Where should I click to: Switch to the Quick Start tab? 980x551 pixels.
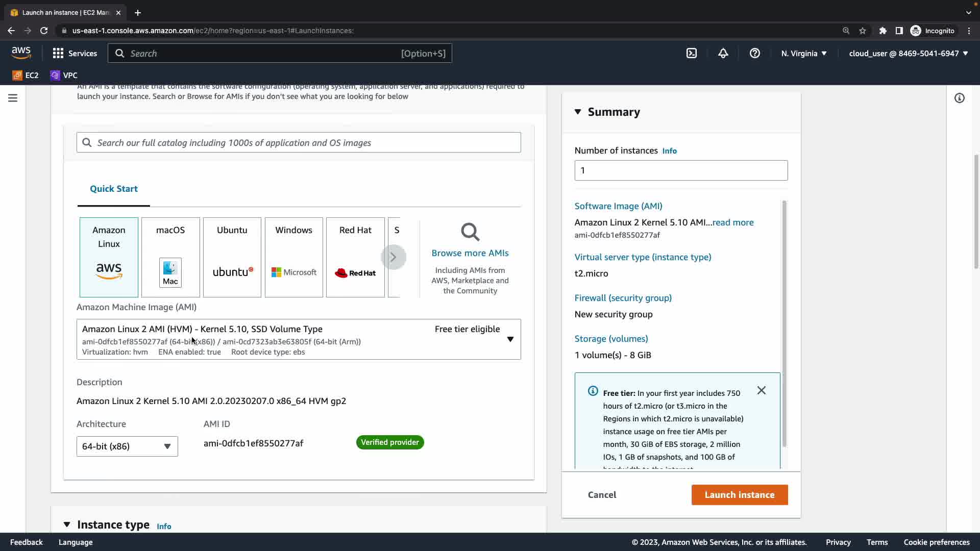click(x=113, y=189)
